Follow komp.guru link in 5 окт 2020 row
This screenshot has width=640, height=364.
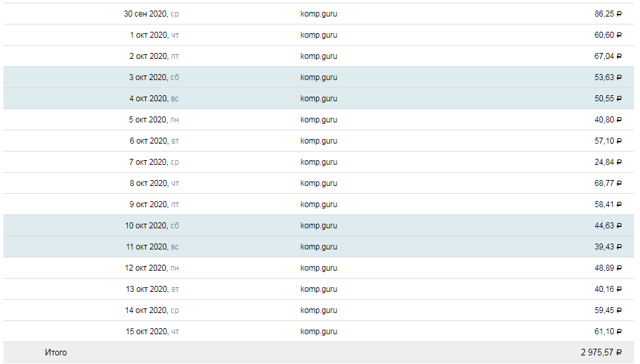tap(319, 120)
